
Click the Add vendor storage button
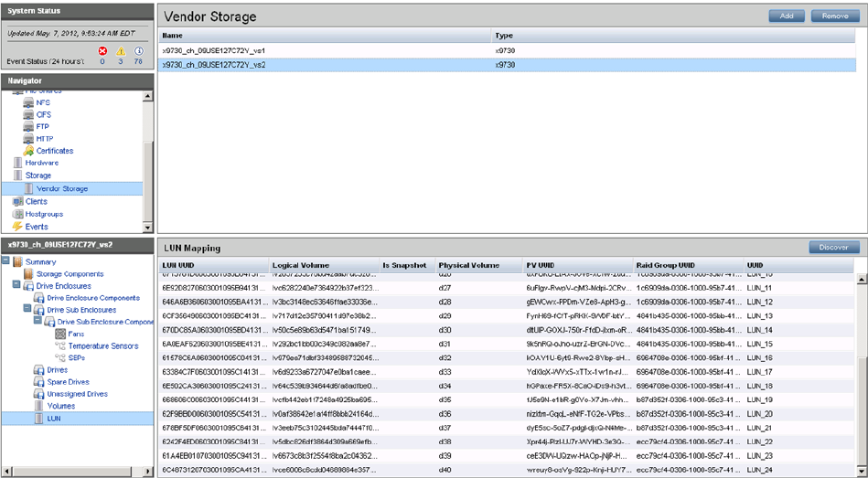tap(787, 16)
